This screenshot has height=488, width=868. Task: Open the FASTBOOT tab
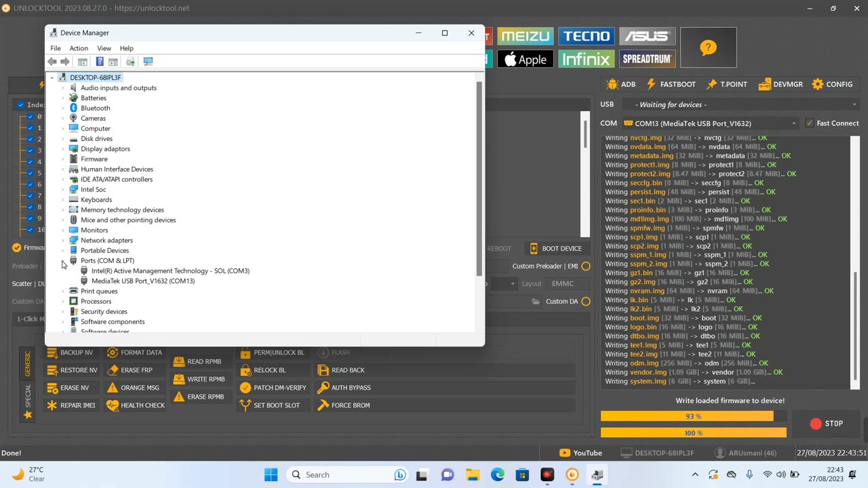click(x=671, y=84)
